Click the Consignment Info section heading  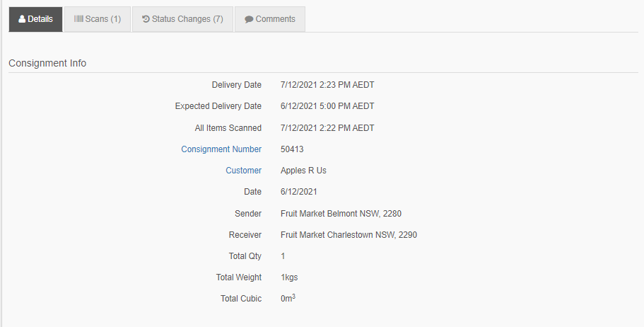(47, 63)
